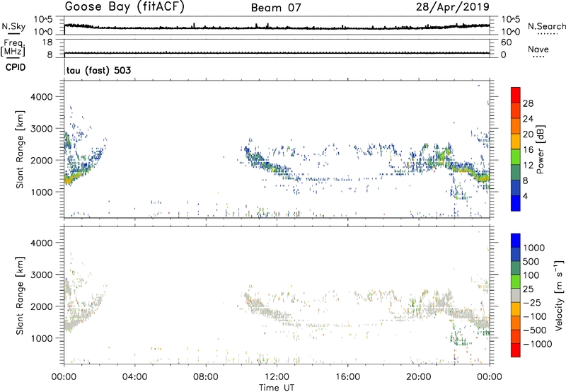Click the red top segment of Power colorbar
566x392 pixels.
click(516, 95)
